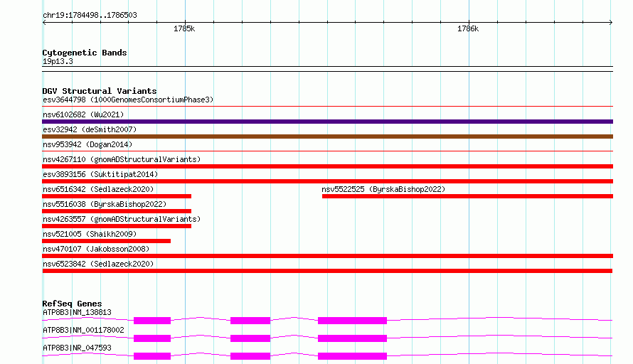Click the nsv5516038 (ByrskaBishop2022) red bar
Screen dimensions: 633x364
coord(117,211)
